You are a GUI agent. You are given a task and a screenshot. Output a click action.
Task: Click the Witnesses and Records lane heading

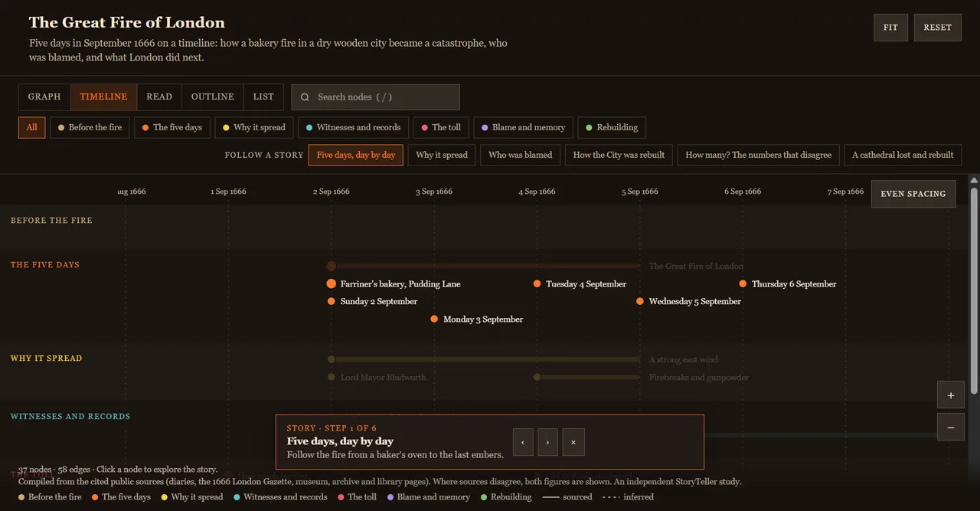(x=70, y=417)
